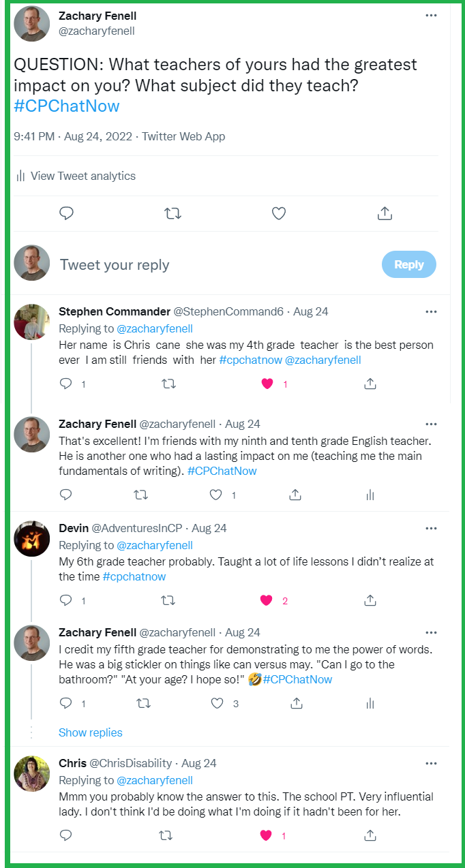465x868 pixels.
Task: Unlike Stephen Commander's reply
Action: (x=267, y=384)
